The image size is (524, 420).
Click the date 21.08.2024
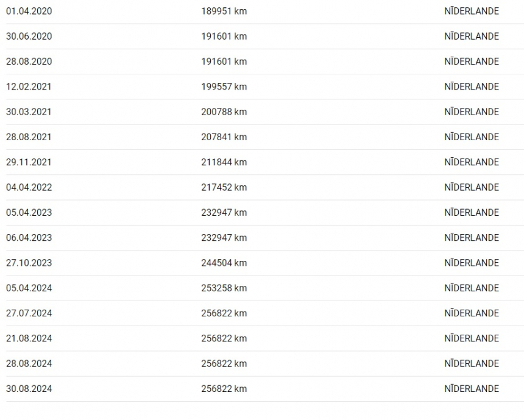29,338
